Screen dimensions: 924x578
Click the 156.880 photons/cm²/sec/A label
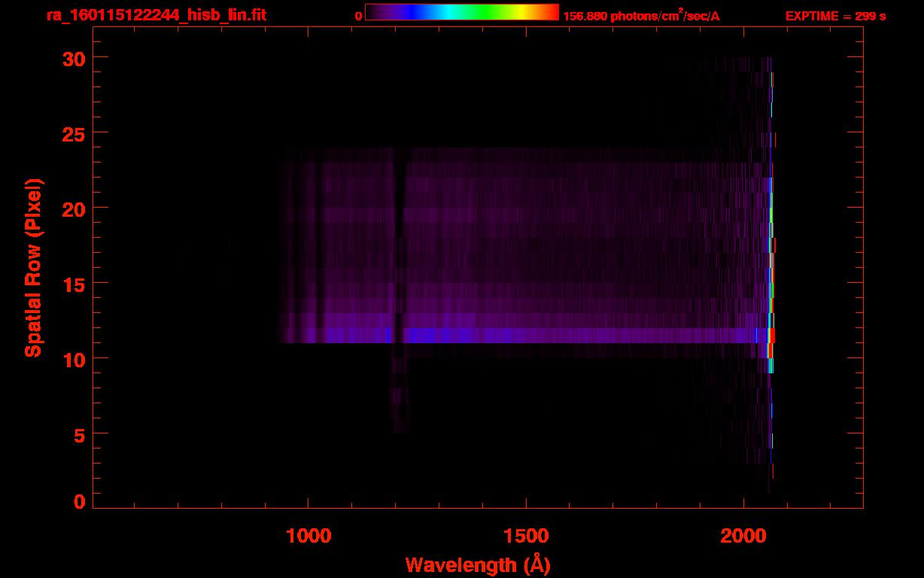642,15
